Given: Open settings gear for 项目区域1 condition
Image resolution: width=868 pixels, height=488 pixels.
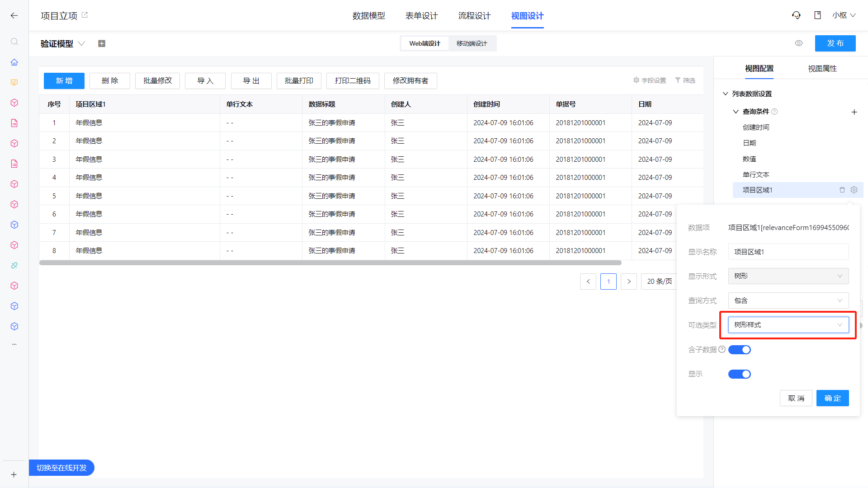Looking at the screenshot, I should (x=854, y=190).
